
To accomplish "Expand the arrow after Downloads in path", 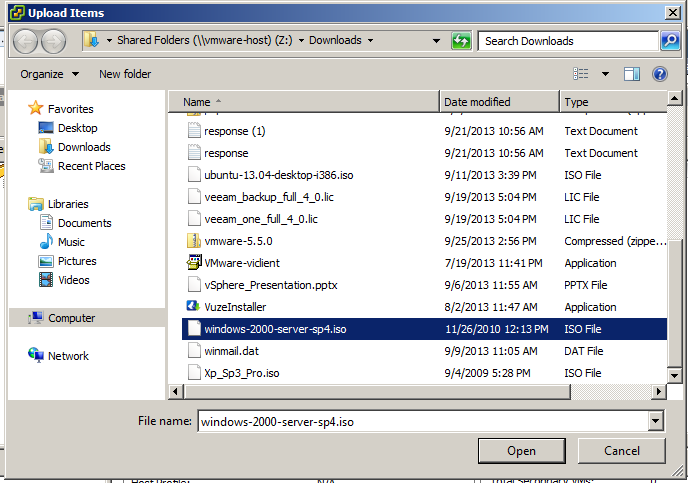I will (370, 40).
